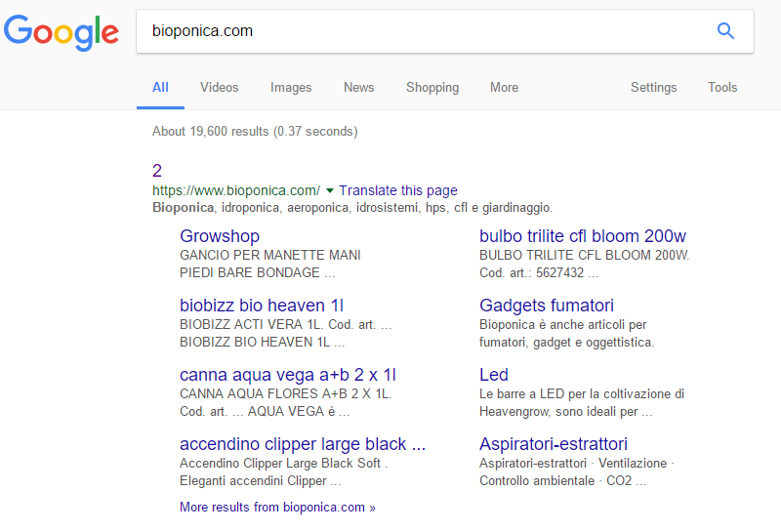Open the biobizz bio heaven 1l link
The image size is (781, 532).
coord(262,305)
